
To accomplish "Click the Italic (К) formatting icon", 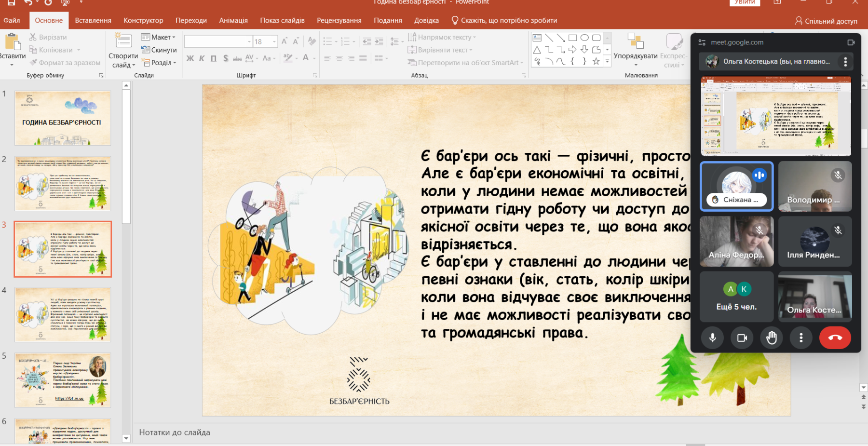I will coord(202,58).
